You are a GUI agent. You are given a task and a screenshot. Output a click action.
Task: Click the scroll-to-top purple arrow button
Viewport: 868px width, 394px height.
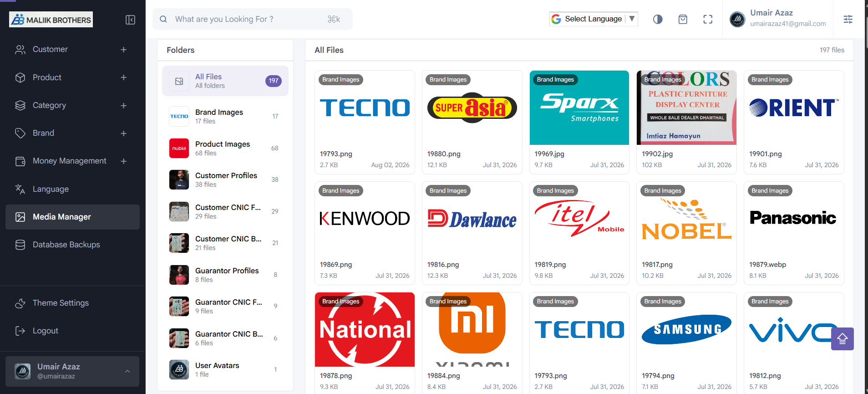[x=843, y=339]
